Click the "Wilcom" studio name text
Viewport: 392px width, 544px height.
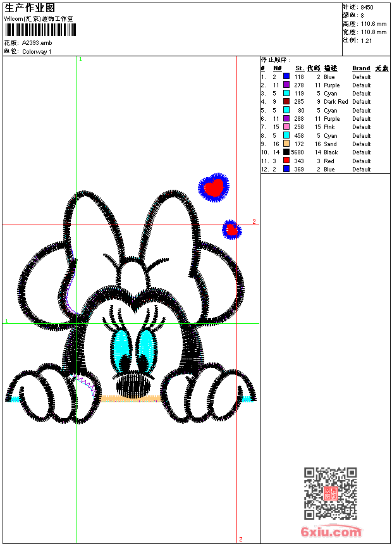(x=39, y=19)
